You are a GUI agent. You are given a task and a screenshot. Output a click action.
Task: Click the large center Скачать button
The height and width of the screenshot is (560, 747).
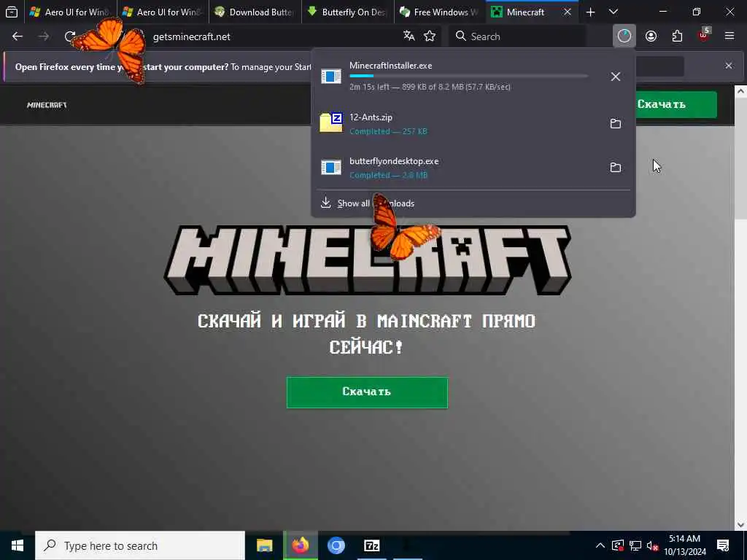[x=367, y=392]
